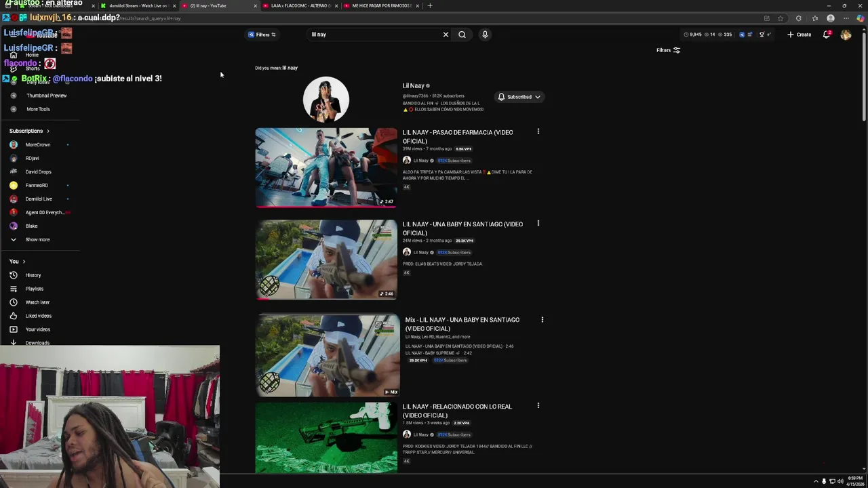Open the Filters control at right of results
Screen dimensions: 868x488
click(x=668, y=50)
